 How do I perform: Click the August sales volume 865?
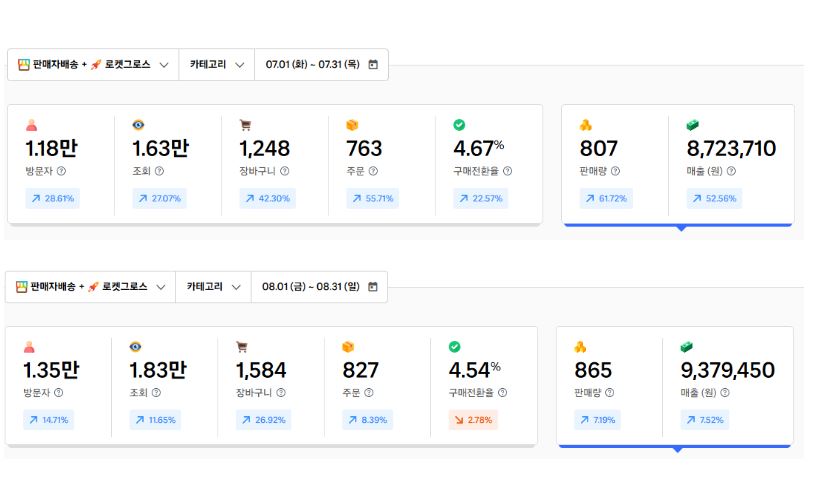pyautogui.click(x=593, y=370)
